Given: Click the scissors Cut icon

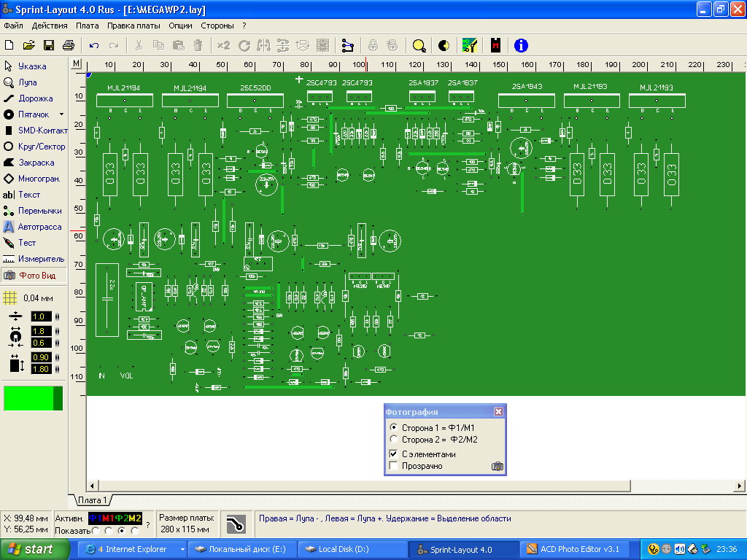Looking at the screenshot, I should coord(139,45).
